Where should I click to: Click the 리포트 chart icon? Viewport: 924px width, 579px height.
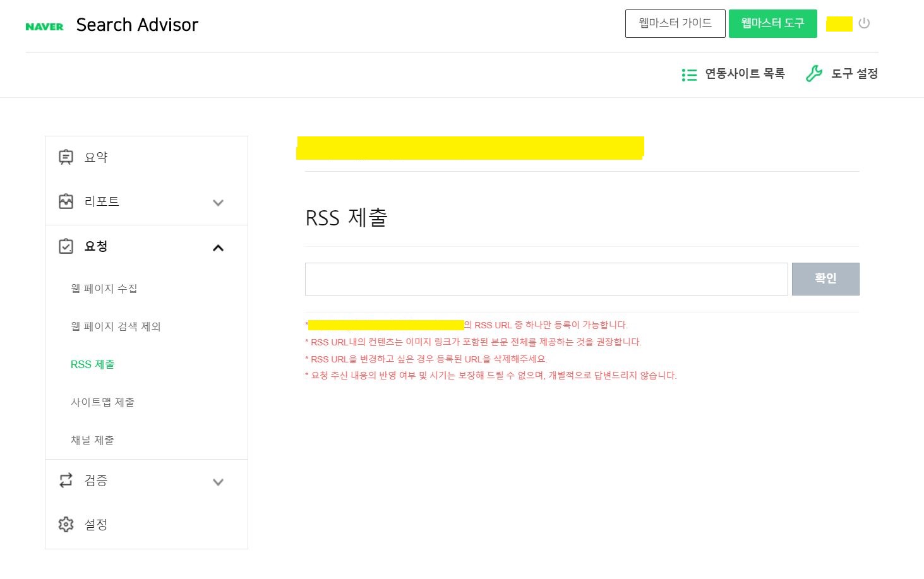(66, 201)
